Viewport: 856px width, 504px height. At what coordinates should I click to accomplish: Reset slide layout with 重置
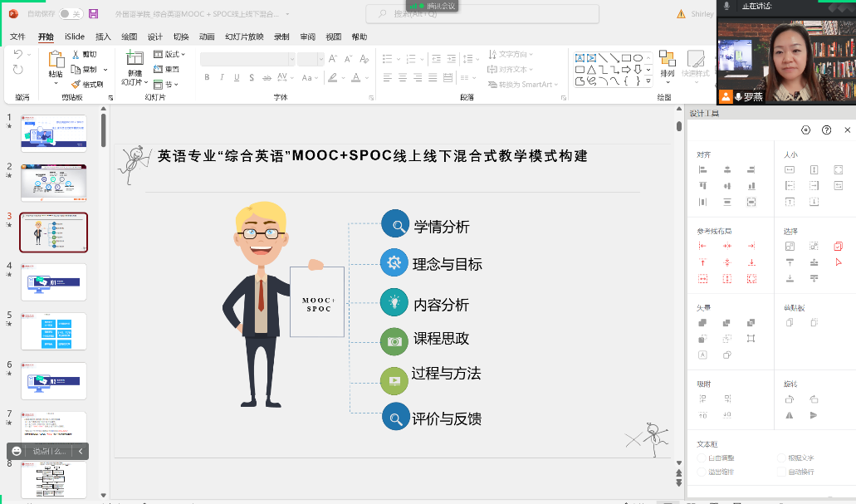coord(166,70)
